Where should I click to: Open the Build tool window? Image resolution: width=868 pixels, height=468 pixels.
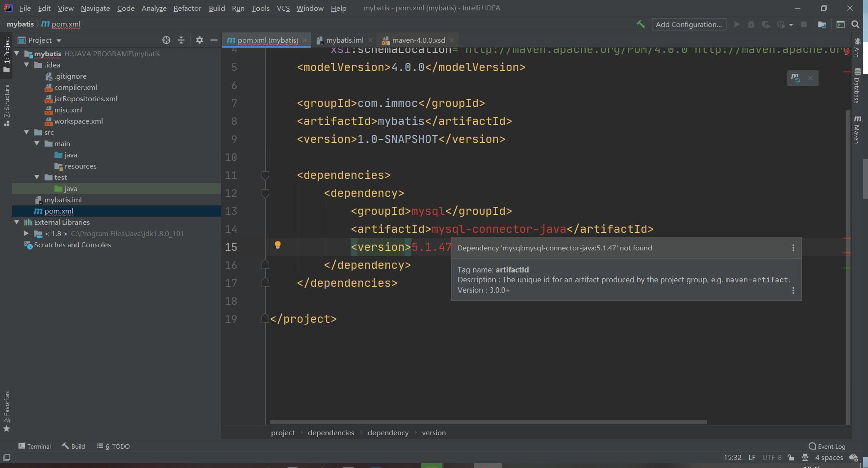(73, 446)
